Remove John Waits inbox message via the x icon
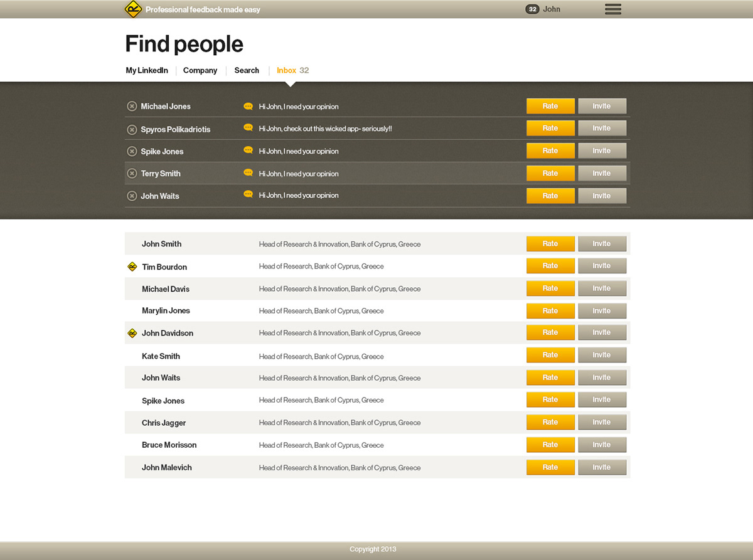Viewport: 753px width, 560px height. coord(132,196)
